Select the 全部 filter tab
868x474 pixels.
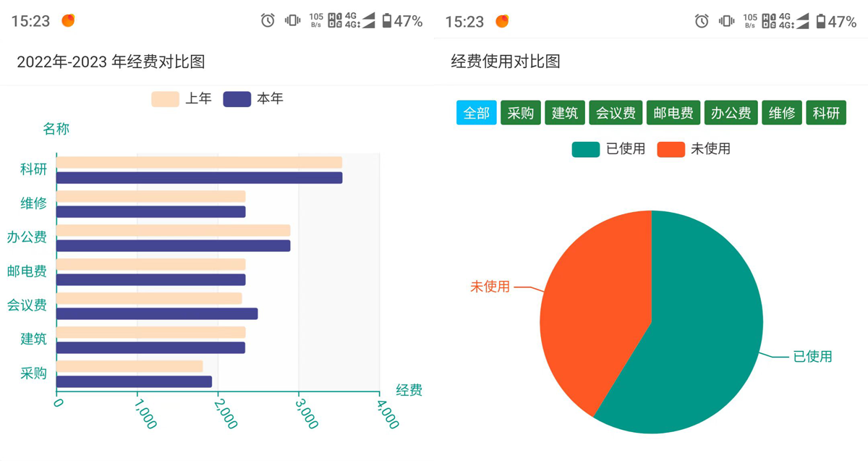point(476,113)
